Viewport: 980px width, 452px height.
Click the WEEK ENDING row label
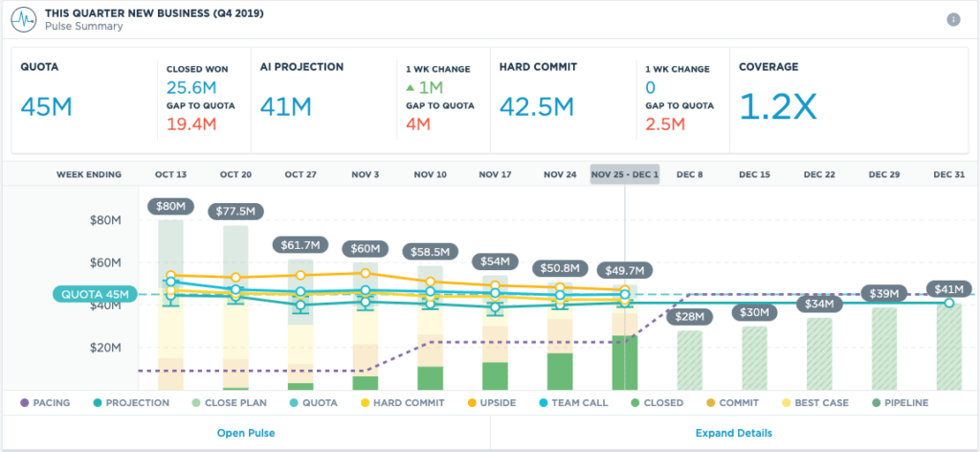tap(89, 174)
